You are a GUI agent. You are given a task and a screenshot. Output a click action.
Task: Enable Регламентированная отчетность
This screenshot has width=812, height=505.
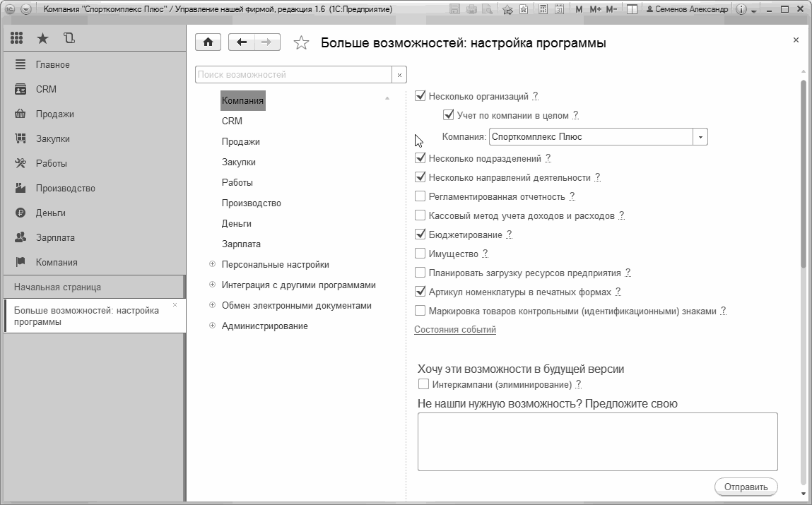click(420, 196)
